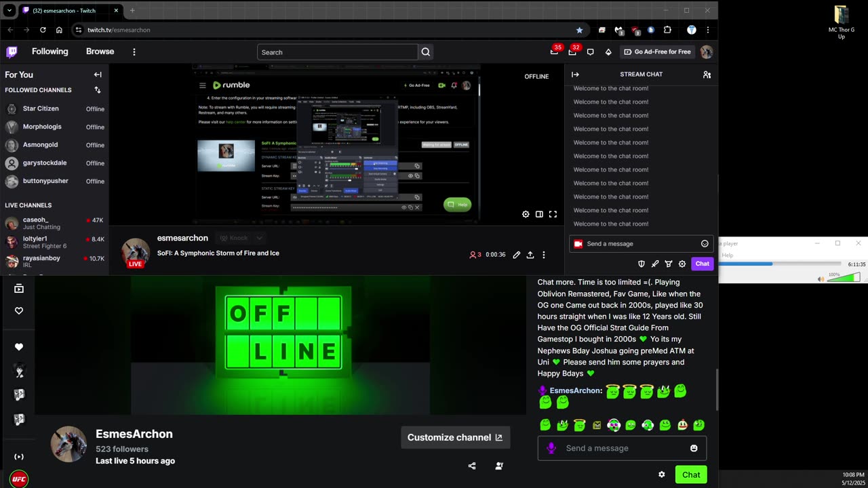Click the Twitch logo home icon
868x488 pixels.
[12, 52]
